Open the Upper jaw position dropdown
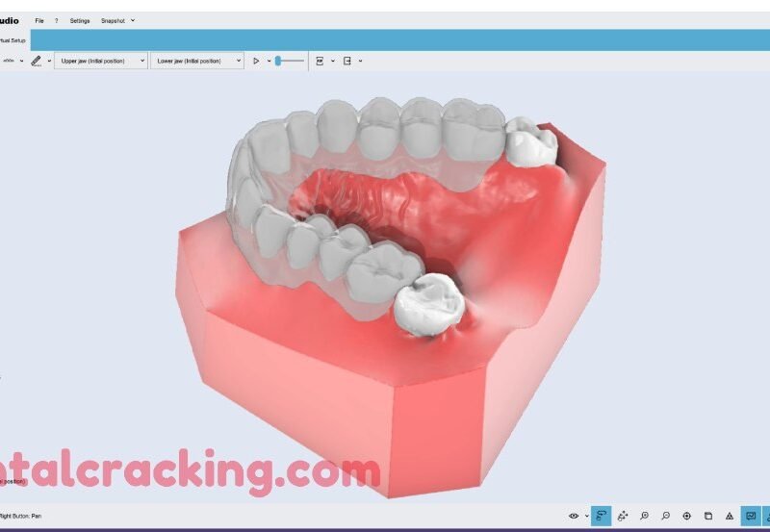 coord(101,61)
